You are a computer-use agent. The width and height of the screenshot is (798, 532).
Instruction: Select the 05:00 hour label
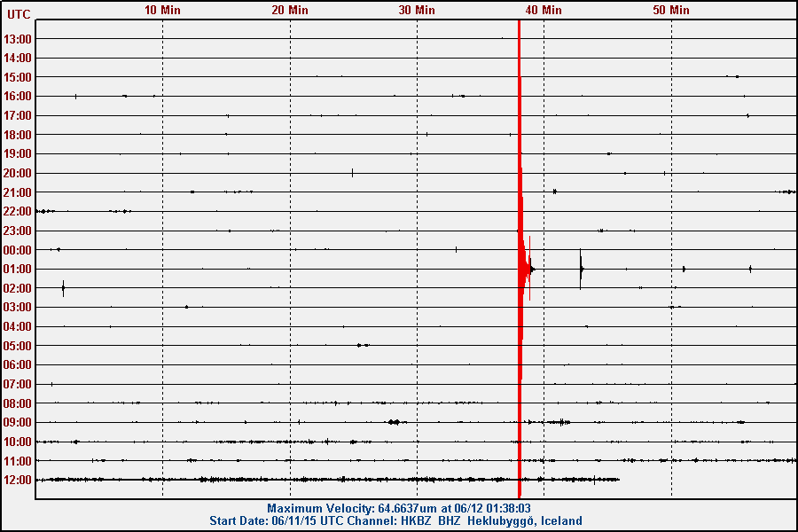coord(18,346)
